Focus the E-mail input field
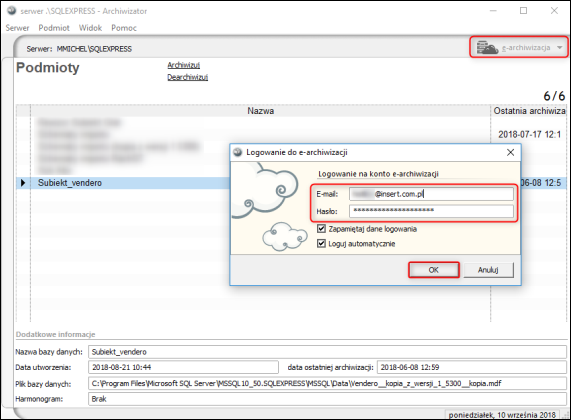Screen dimensions: 571x420 431,194
